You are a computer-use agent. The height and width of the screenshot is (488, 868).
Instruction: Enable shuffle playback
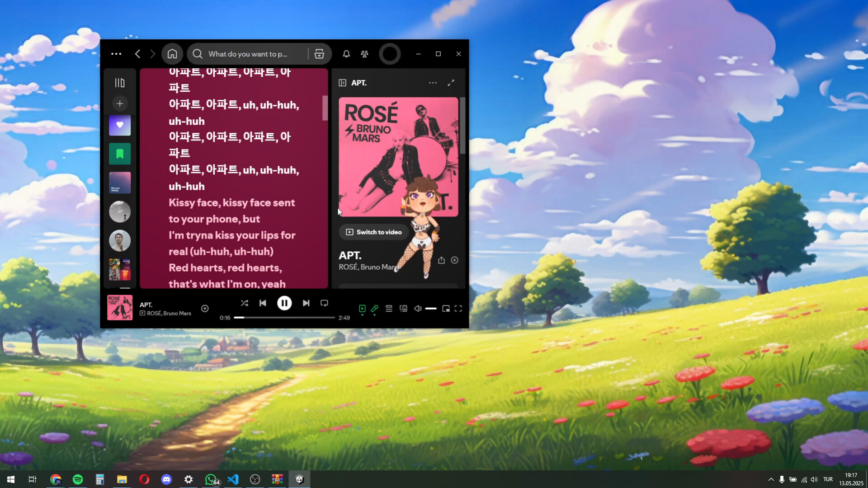[245, 303]
